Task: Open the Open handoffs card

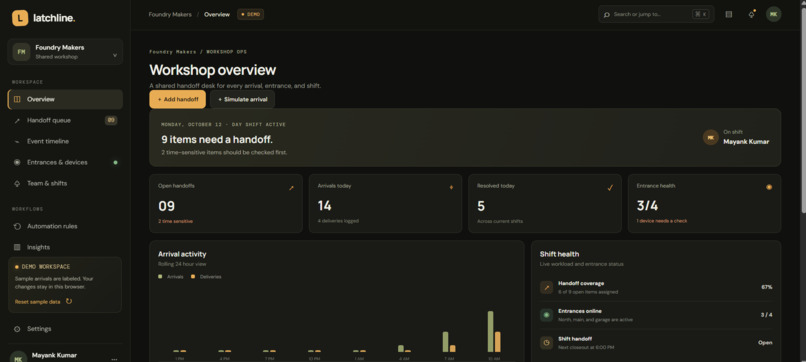Action: point(226,204)
